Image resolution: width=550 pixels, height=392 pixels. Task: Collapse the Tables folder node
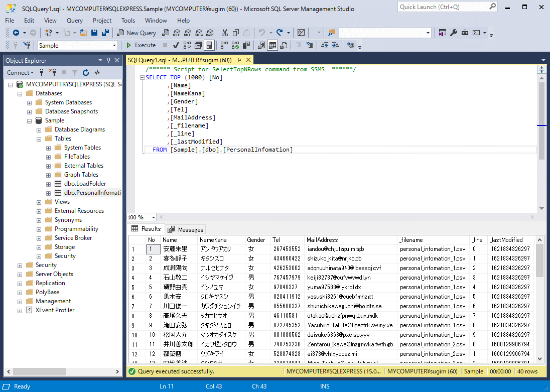pos(39,139)
